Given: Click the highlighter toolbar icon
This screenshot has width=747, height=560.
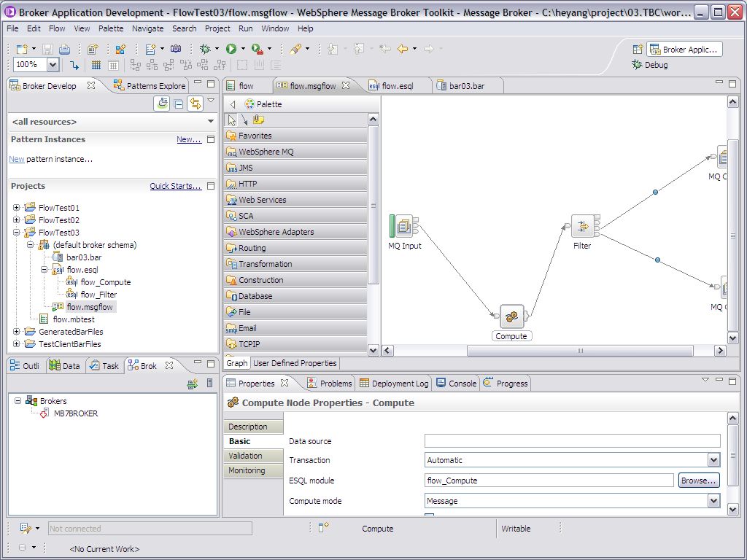Looking at the screenshot, I should coord(295,49).
